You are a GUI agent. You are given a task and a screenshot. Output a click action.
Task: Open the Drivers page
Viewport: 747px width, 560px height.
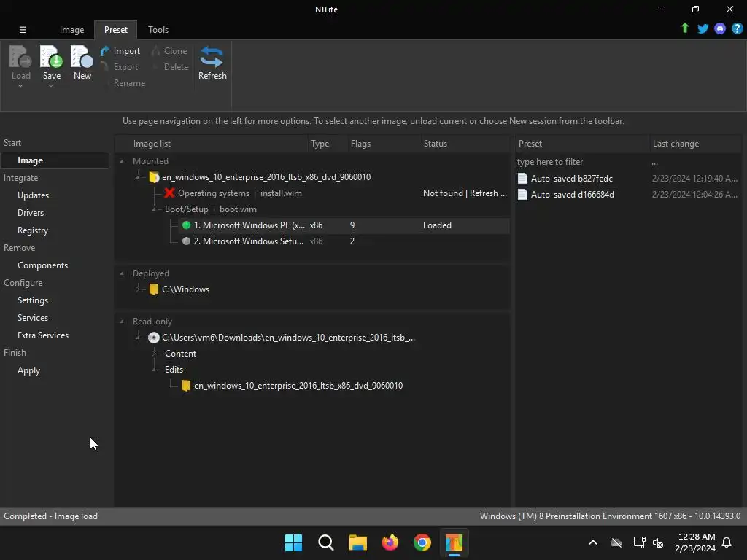(31, 213)
